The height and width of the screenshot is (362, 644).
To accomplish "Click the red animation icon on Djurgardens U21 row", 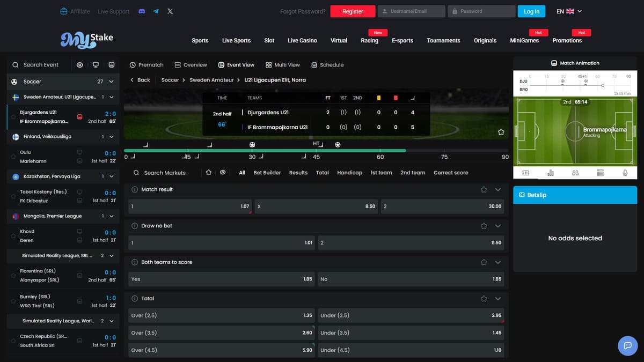I will [x=79, y=117].
